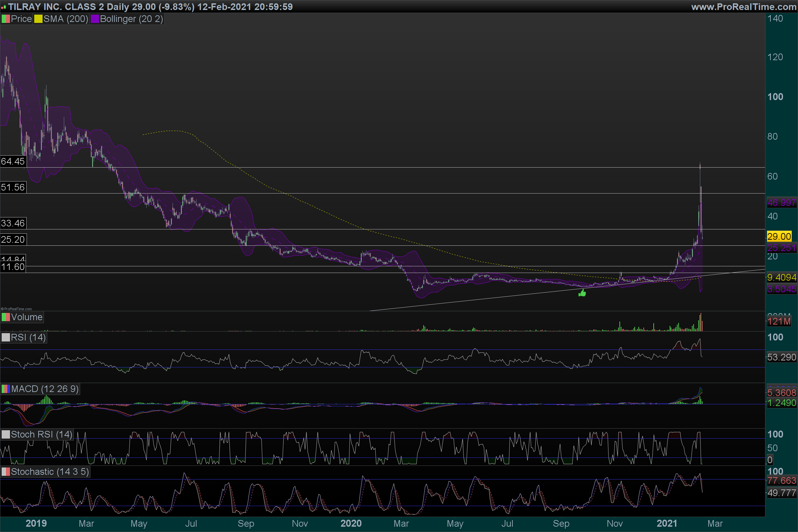Click the yellow 29.00 current price tag

point(779,236)
